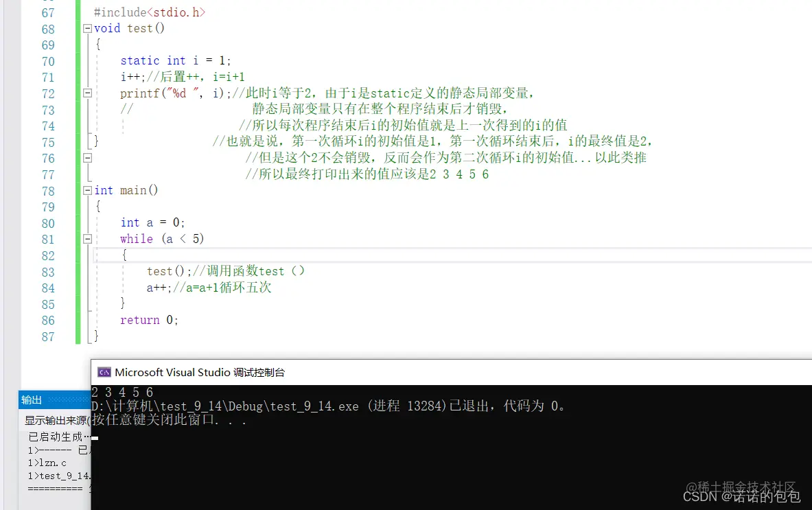Place cursor on #include<stdio.h> line

[150, 12]
